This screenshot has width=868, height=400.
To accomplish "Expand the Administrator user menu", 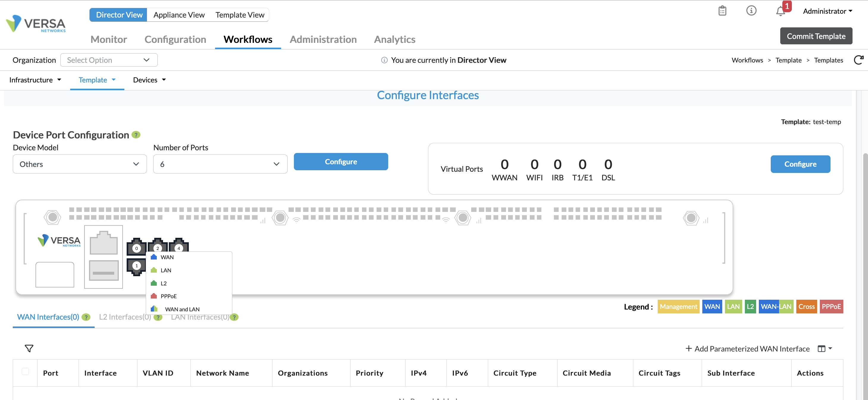I will click(x=828, y=11).
